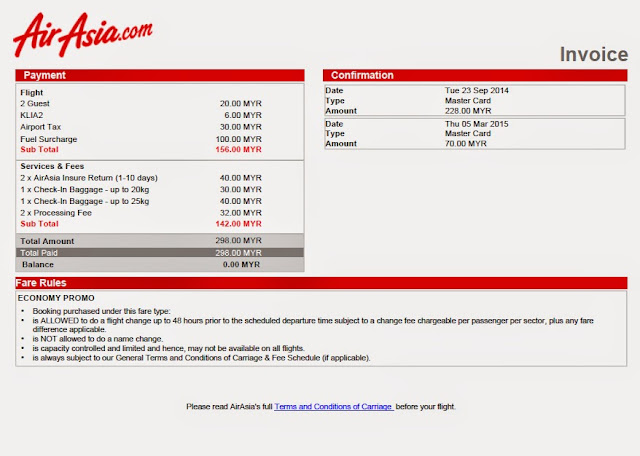Click the capacity controlled rule line
The width and height of the screenshot is (640, 456).
pyautogui.click(x=169, y=348)
